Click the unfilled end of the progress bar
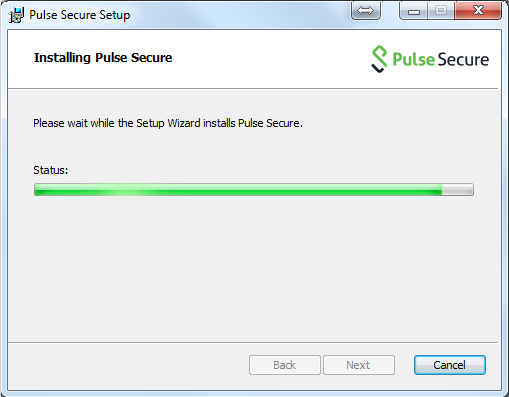Image resolution: width=509 pixels, height=397 pixels. 457,189
